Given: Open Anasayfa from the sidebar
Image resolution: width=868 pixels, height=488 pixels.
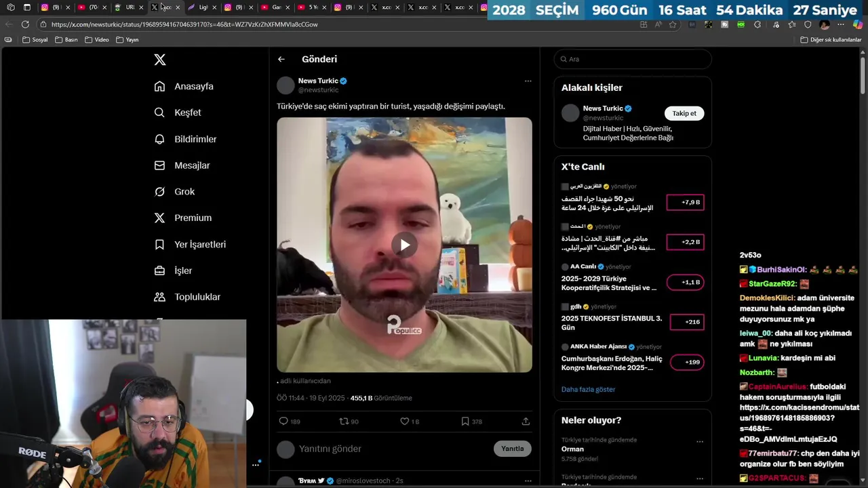Looking at the screenshot, I should (184, 86).
